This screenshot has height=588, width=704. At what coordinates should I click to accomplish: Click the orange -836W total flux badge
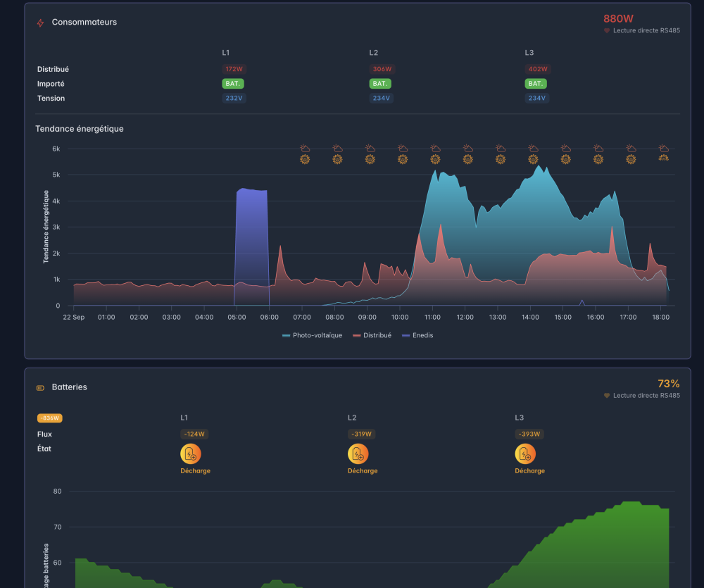click(x=49, y=418)
